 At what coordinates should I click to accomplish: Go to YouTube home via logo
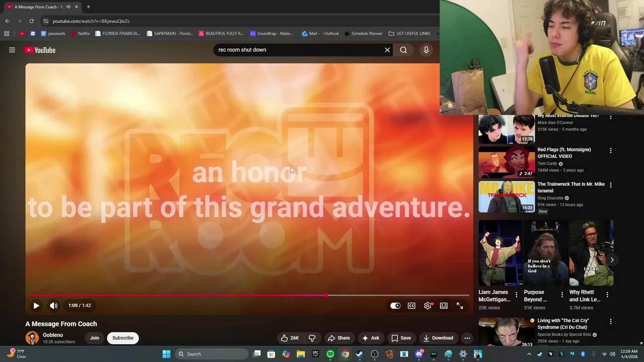tap(40, 50)
